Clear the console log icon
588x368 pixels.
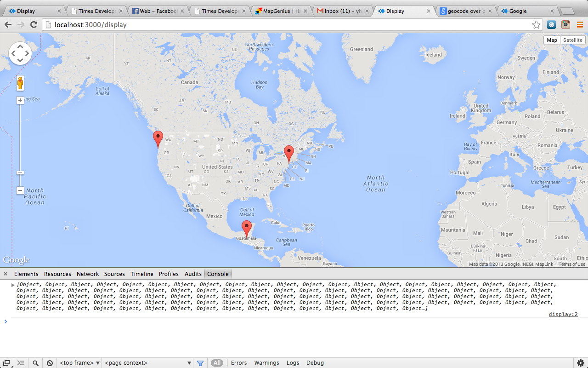click(50, 363)
